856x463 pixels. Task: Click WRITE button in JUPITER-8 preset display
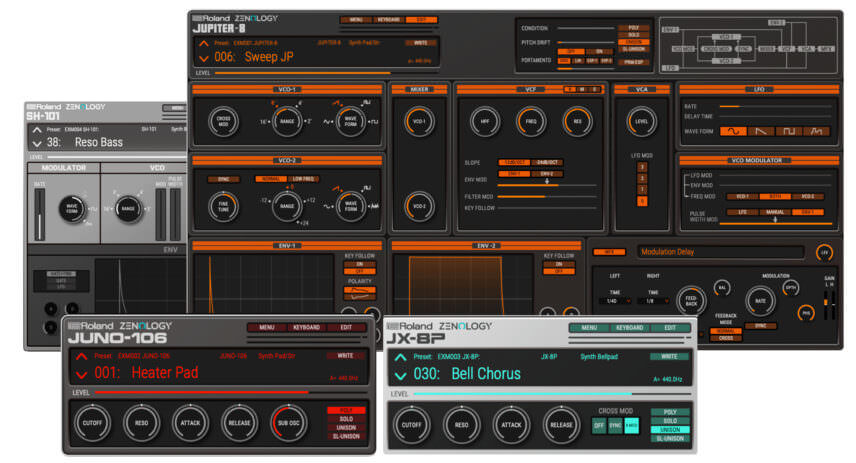421,43
